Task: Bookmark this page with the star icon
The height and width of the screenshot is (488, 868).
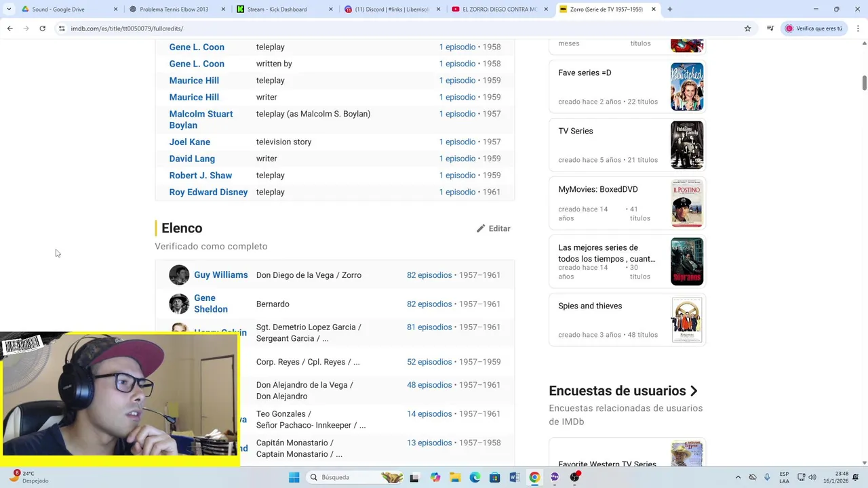Action: [x=748, y=28]
